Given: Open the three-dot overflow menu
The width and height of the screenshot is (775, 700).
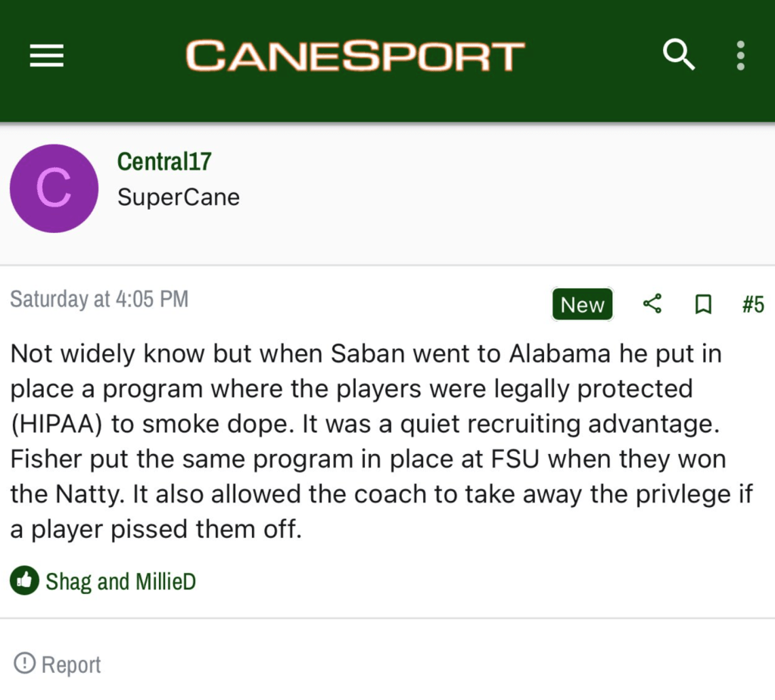Looking at the screenshot, I should coord(740,56).
